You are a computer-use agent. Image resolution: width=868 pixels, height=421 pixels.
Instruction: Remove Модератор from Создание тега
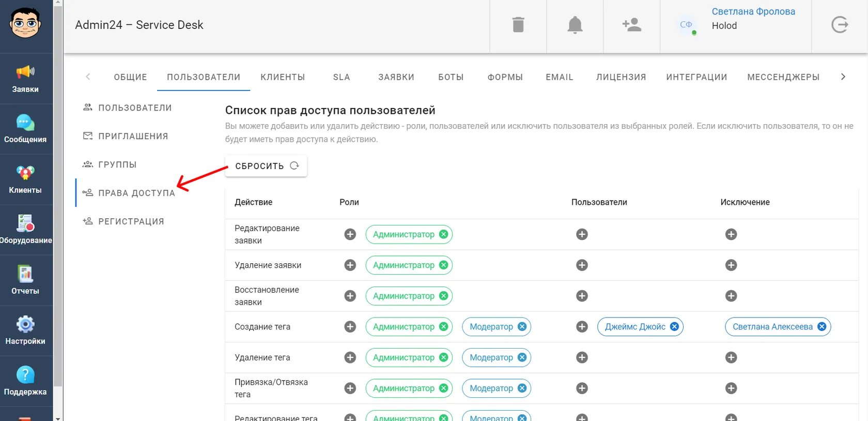(522, 327)
